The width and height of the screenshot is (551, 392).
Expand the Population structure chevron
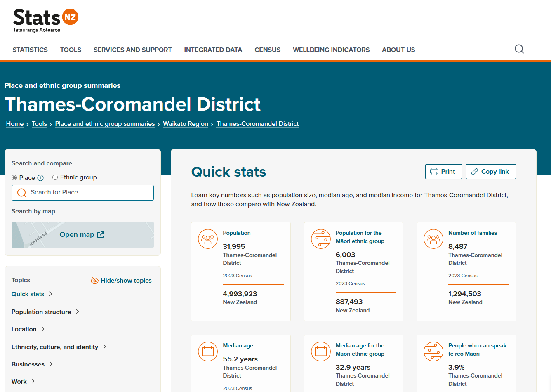pos(78,312)
